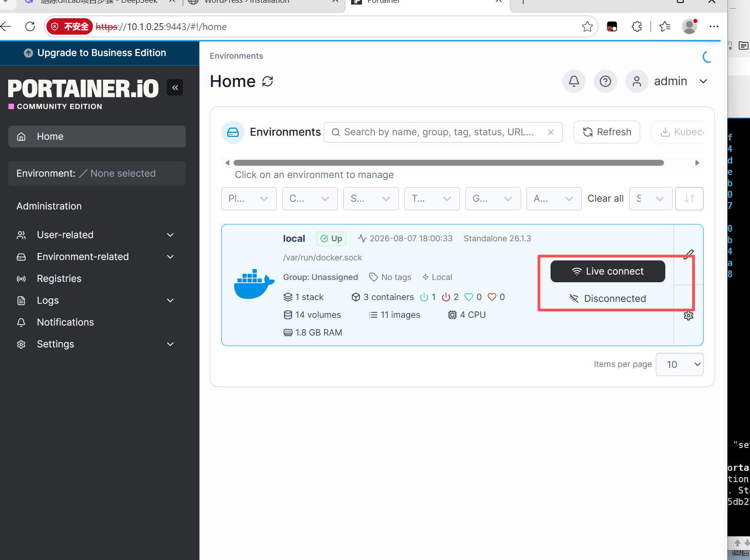Open the admin account dropdown chevron
This screenshot has width=750, height=560.
[704, 81]
